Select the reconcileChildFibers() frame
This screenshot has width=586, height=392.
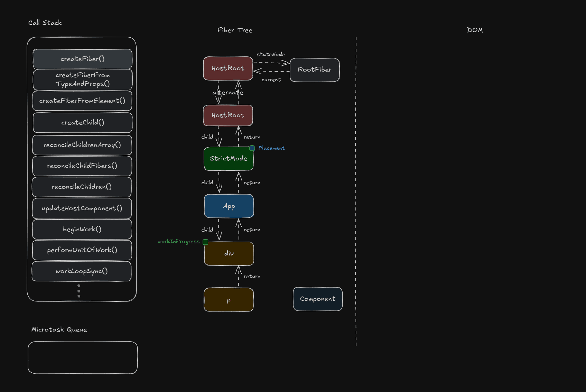(82, 166)
